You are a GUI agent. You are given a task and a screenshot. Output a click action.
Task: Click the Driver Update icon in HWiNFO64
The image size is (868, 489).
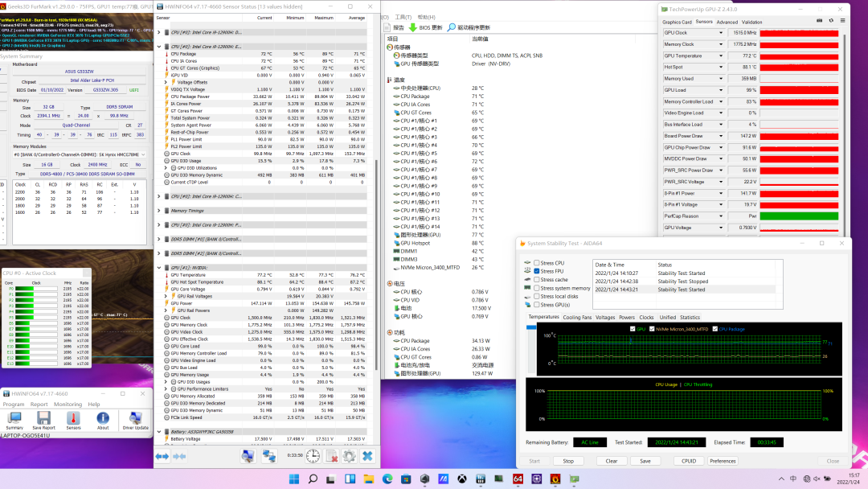133,419
